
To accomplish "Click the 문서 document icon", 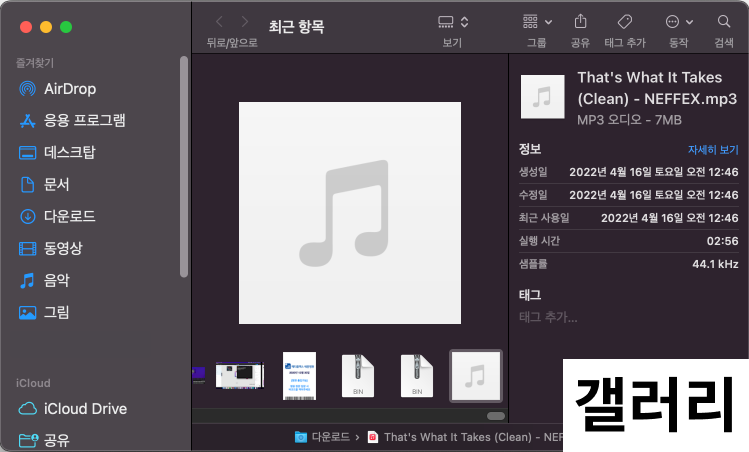I will click(27, 184).
